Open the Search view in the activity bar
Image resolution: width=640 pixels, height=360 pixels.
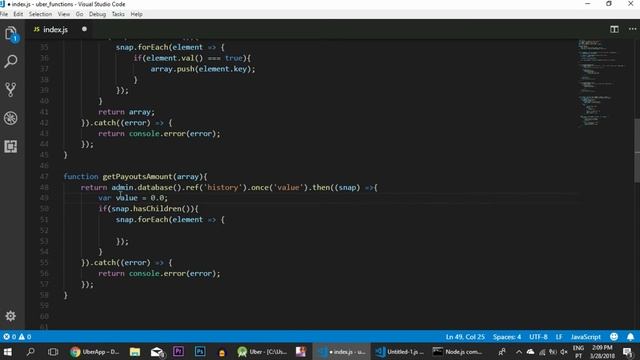pyautogui.click(x=11, y=62)
